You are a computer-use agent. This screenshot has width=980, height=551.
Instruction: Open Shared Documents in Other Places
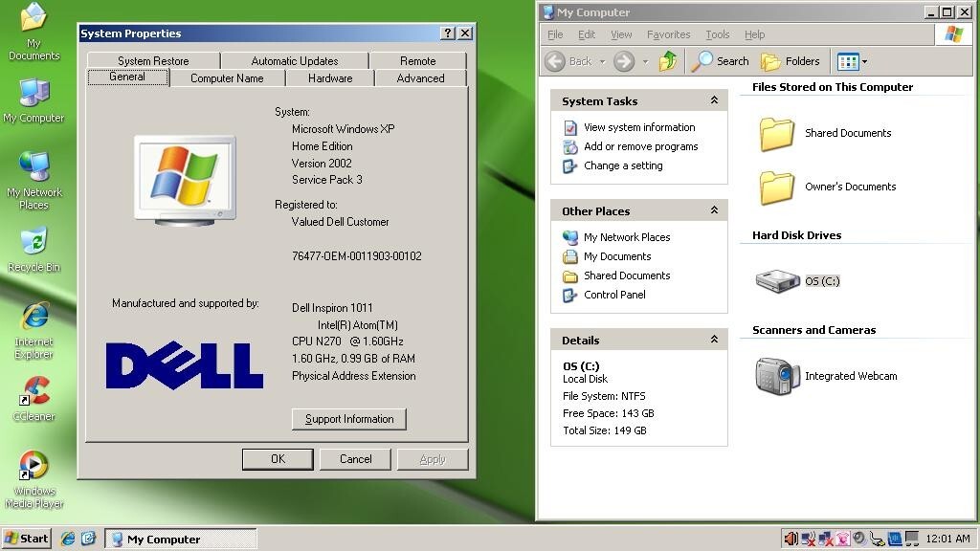coord(627,275)
